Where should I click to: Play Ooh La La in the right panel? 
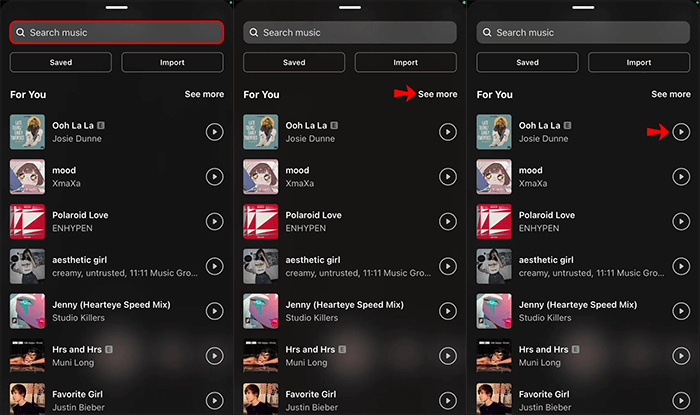point(681,132)
